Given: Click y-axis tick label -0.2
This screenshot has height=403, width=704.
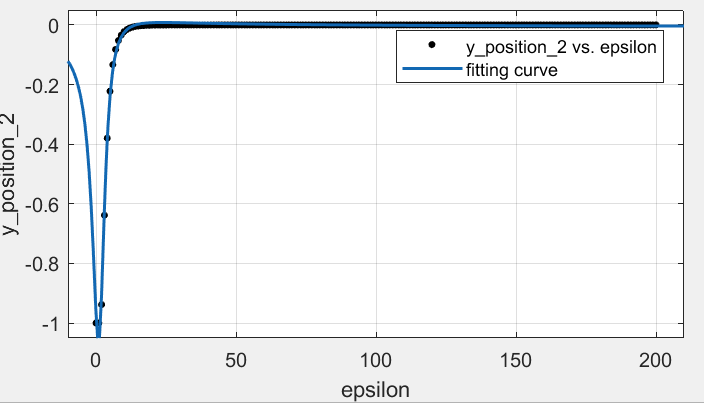Looking at the screenshot, I should pos(43,85).
